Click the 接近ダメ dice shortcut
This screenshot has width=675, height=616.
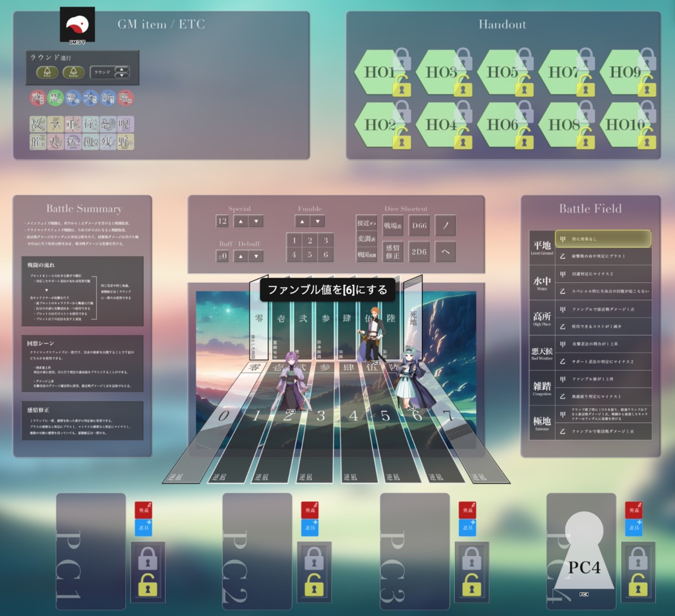coord(367,223)
